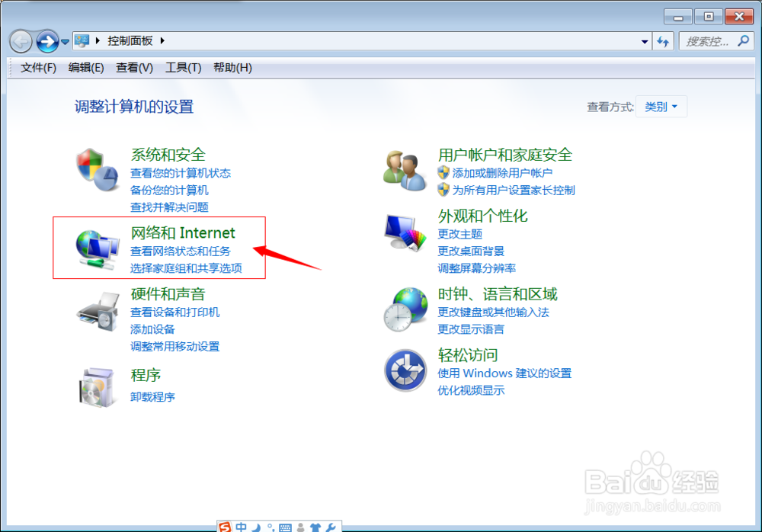Click the Ease of Access icon
762x532 pixels.
[405, 370]
